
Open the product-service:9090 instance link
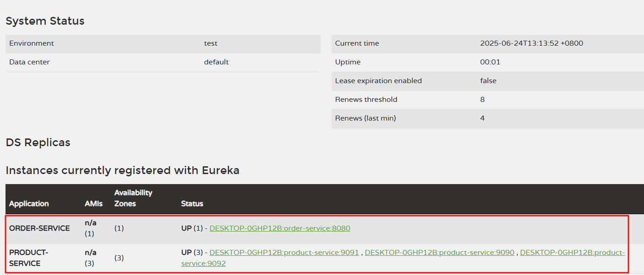(x=440, y=253)
